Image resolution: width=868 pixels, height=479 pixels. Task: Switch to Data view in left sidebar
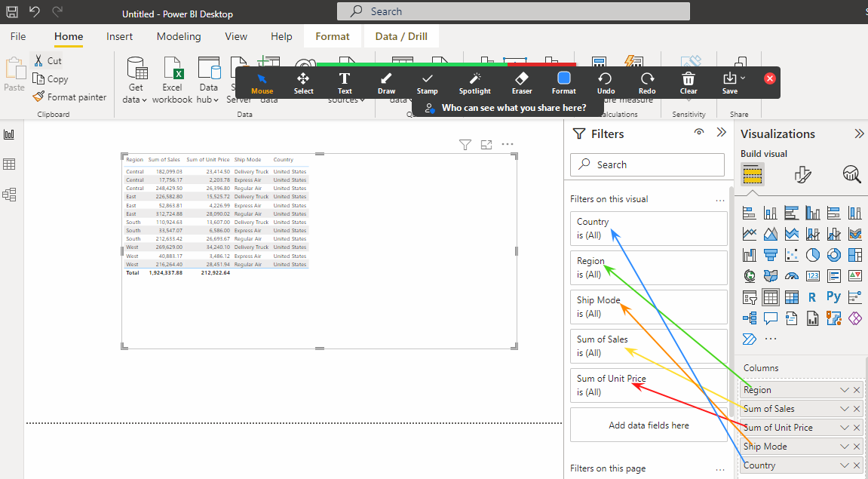coord(9,164)
